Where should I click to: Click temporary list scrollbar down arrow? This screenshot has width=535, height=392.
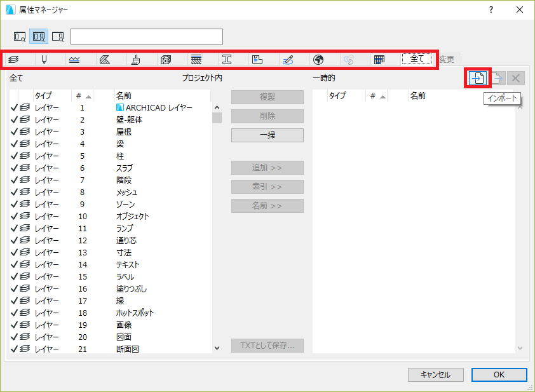pos(520,348)
